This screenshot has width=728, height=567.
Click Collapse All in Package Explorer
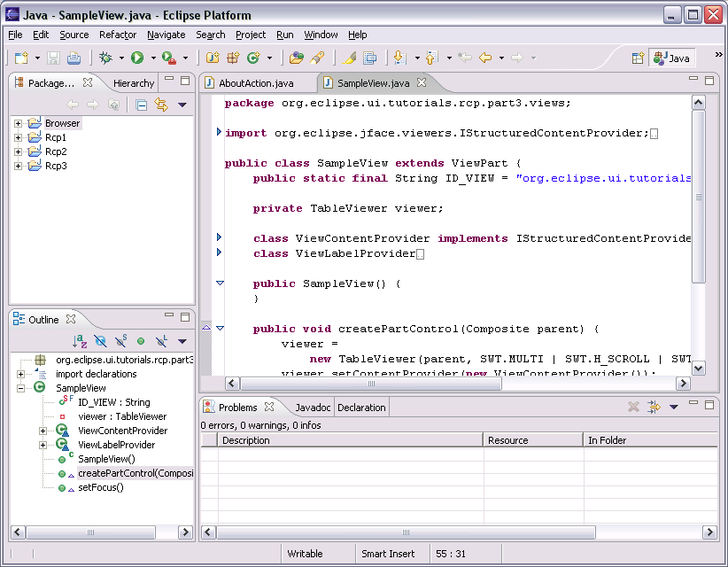pos(141,105)
